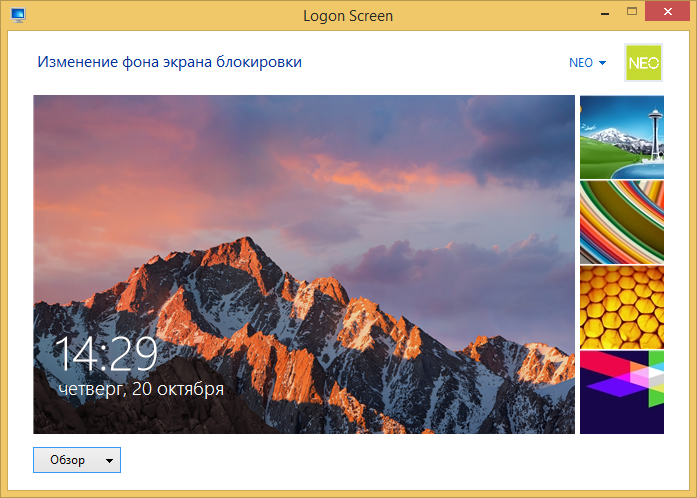
Task: Click the large mountain lock screen preview
Action: click(304, 265)
